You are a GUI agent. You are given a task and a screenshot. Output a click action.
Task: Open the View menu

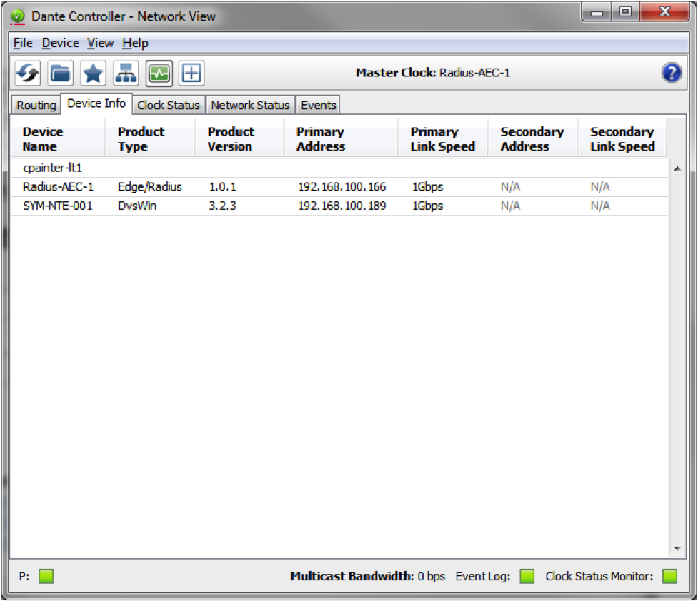[x=100, y=43]
